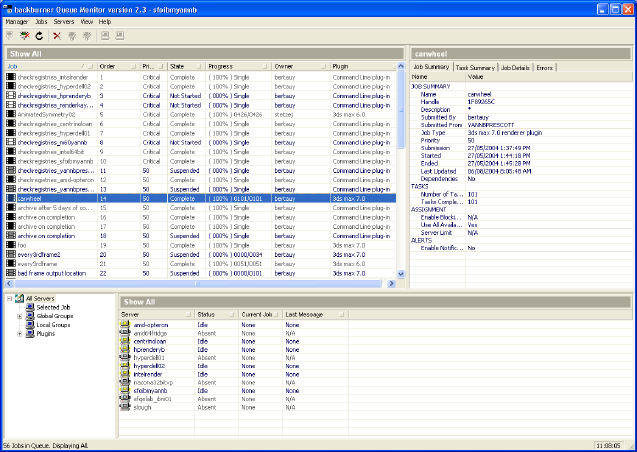This screenshot has width=637, height=452.
Task: Switch to the Task Summary tab
Action: [476, 66]
